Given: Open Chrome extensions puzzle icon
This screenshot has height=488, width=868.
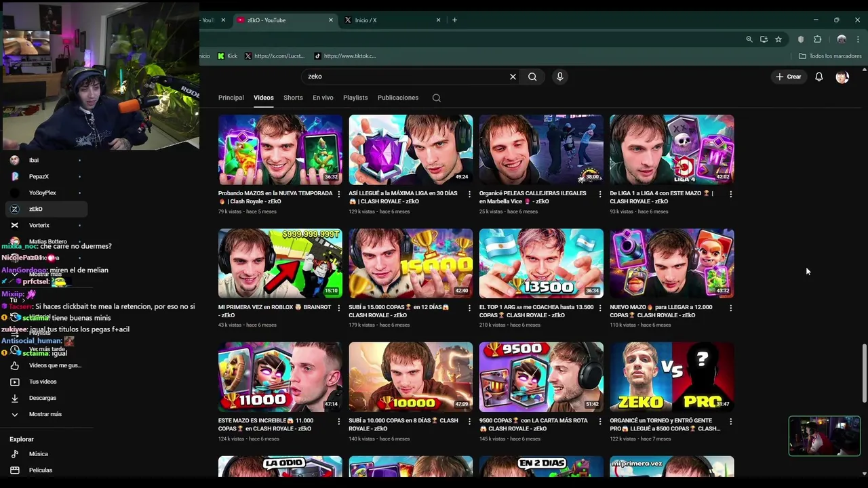Looking at the screenshot, I should [817, 39].
